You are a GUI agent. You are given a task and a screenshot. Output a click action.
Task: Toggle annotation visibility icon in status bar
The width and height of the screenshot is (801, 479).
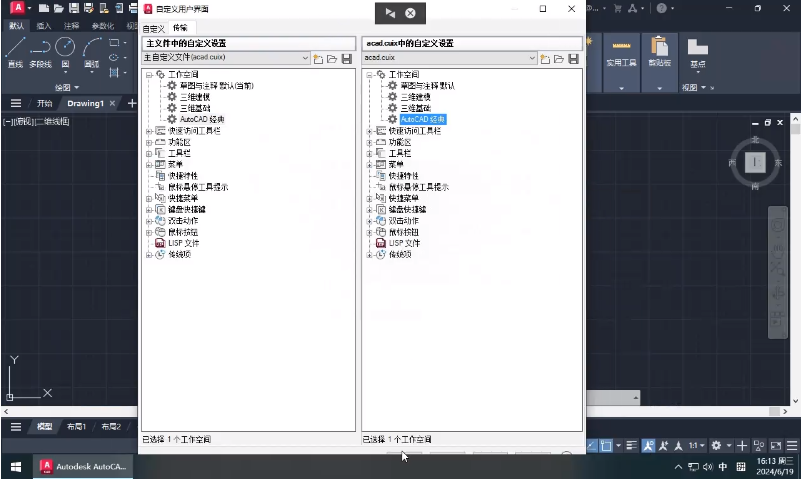[x=648, y=445]
